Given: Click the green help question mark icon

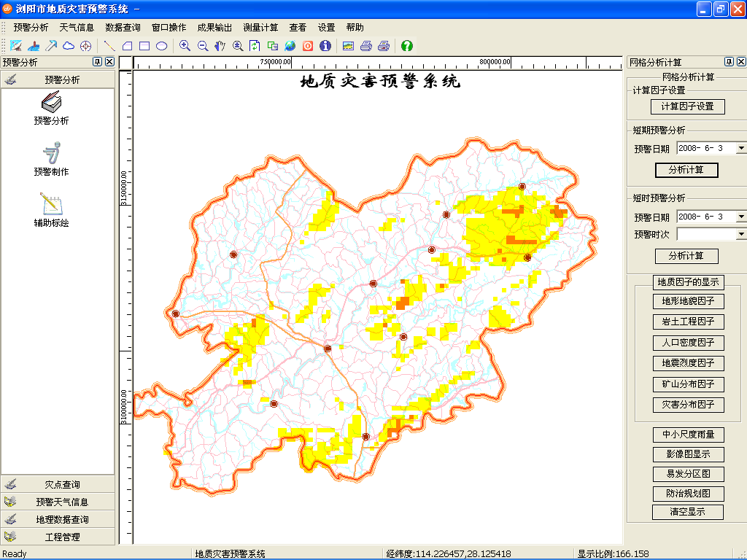Looking at the screenshot, I should pyautogui.click(x=407, y=46).
